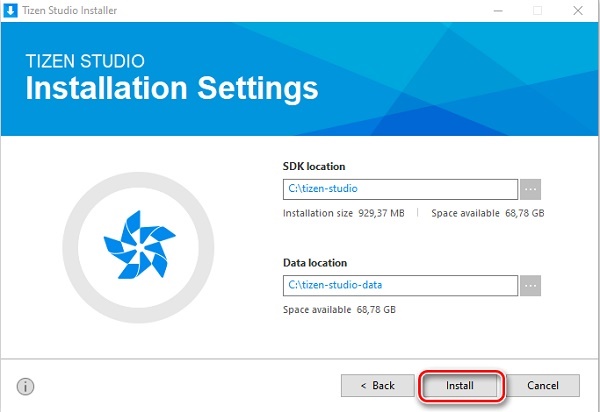Select 'Space available 68,78 GB' under SDK location

(488, 213)
